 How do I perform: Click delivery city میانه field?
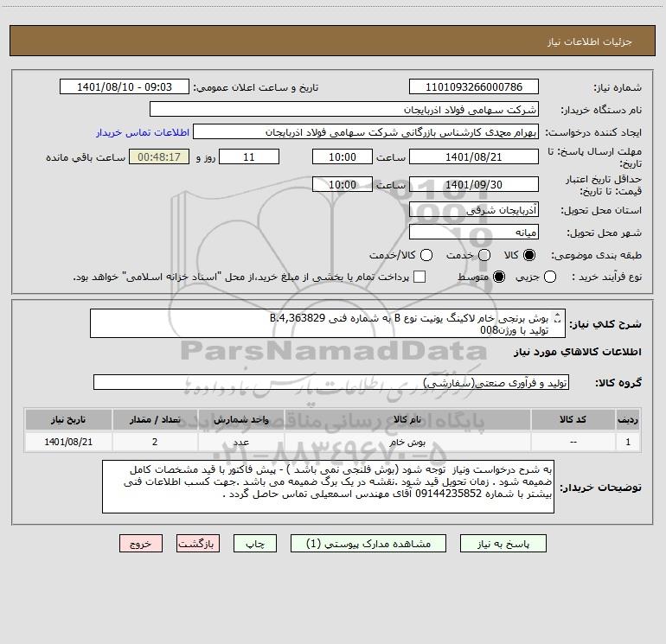[x=474, y=232]
